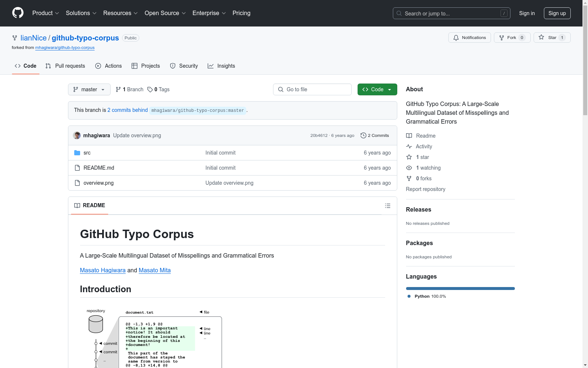Open the README outline list icon
Screen dimensions: 588x368
388,206
